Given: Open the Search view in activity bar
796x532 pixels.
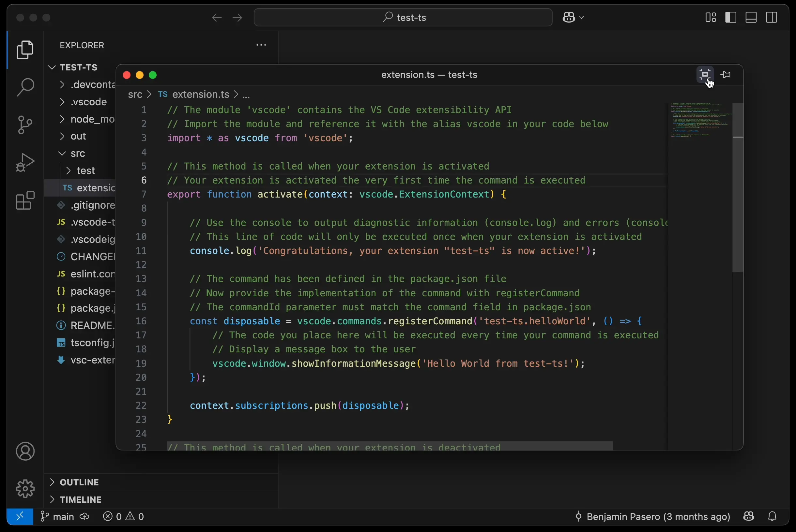Looking at the screenshot, I should point(25,87).
